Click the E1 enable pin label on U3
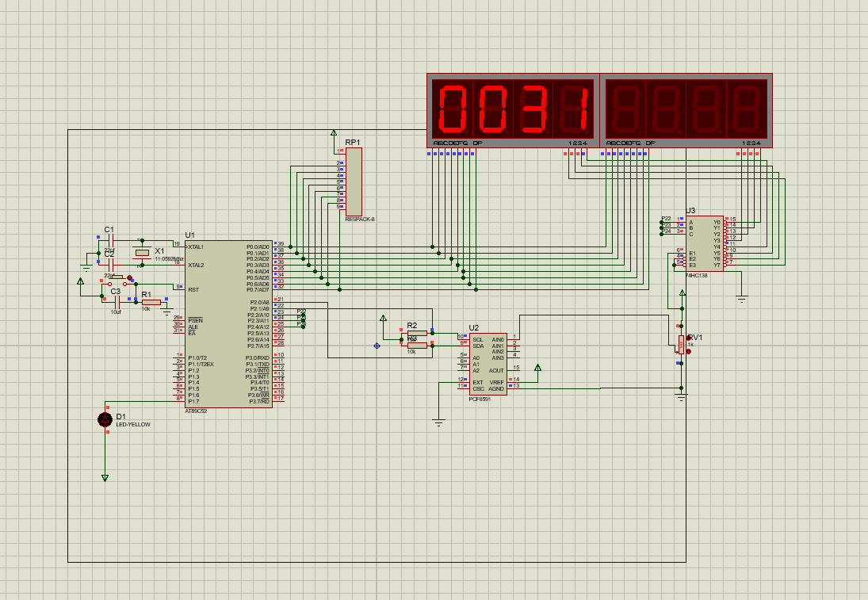Viewport: 868px width, 600px height. 693,254
